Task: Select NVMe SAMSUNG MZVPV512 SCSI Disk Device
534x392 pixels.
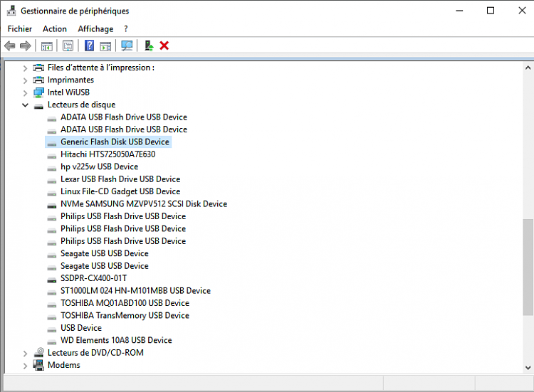Action: click(144, 203)
